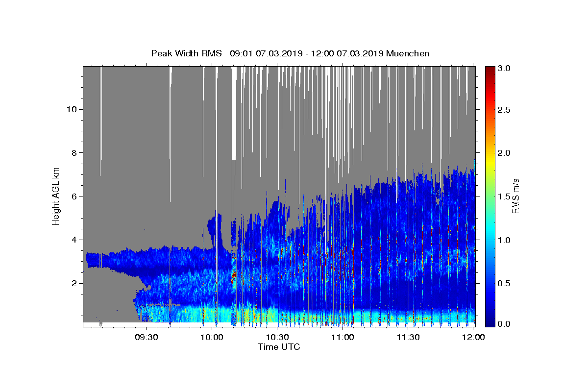Click the 10:00 time tick label
Viewport: 588px width, 392px height.
click(x=212, y=338)
